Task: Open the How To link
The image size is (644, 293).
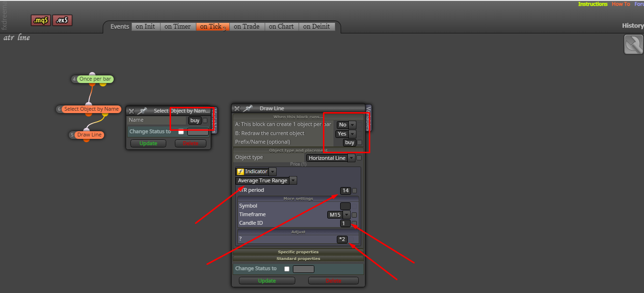Action: point(621,4)
